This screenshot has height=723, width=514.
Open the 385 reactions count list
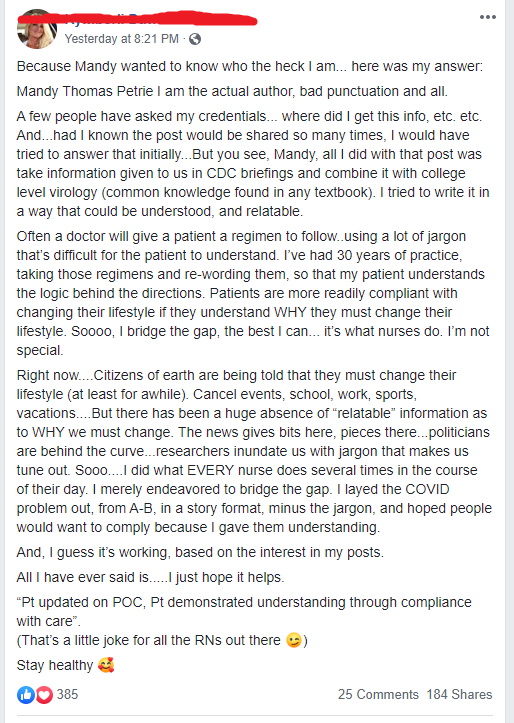point(67,694)
